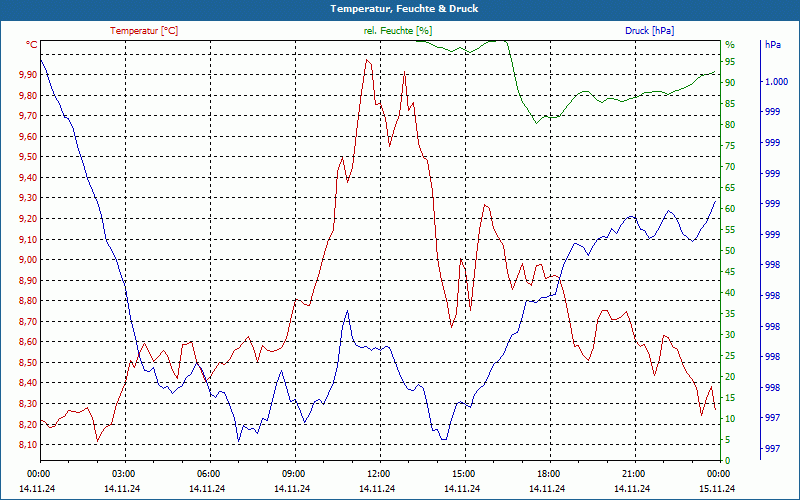Click the '0' humidity axis value

[x=728, y=461]
